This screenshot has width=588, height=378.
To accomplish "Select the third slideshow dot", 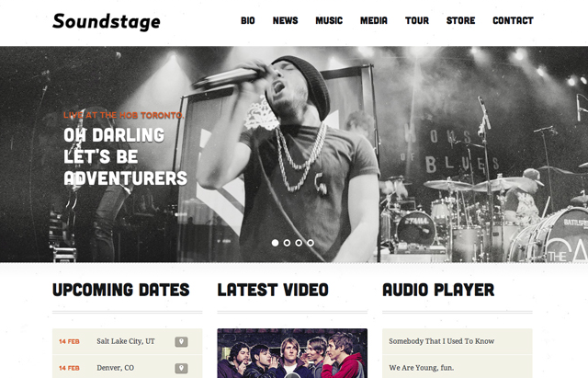I will coord(299,243).
